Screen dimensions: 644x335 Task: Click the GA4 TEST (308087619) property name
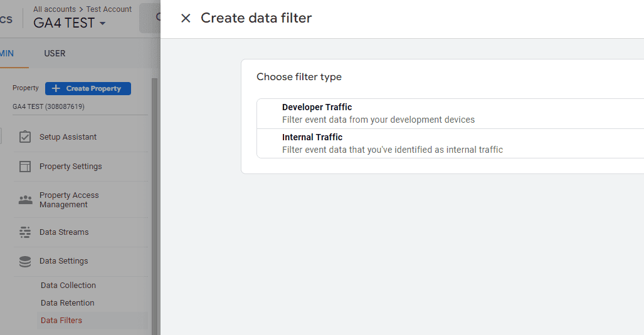(x=48, y=106)
